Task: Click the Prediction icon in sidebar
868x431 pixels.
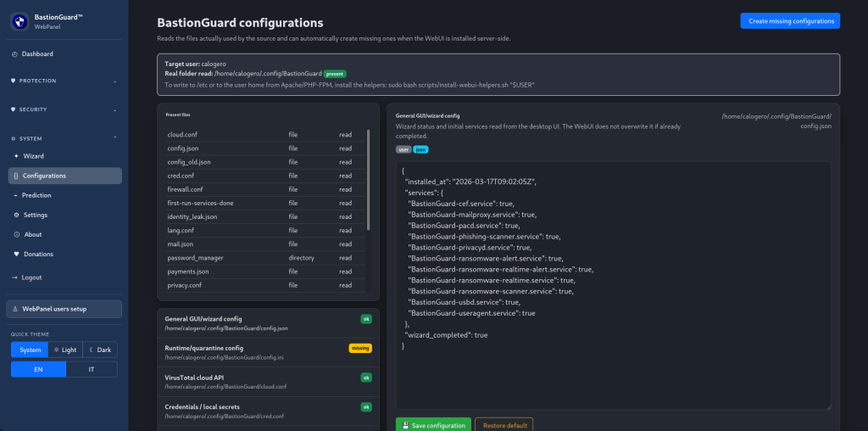Action: (x=16, y=195)
